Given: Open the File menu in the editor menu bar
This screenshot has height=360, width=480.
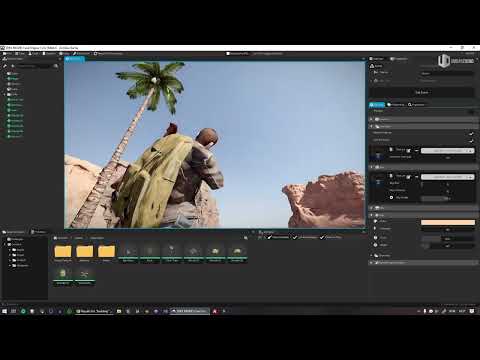Looking at the screenshot, I should click(7, 53).
